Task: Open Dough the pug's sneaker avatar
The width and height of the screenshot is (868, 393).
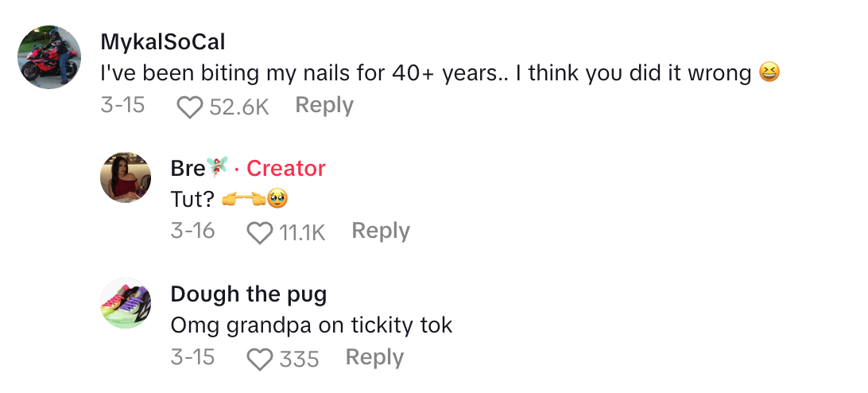Action: [x=126, y=303]
